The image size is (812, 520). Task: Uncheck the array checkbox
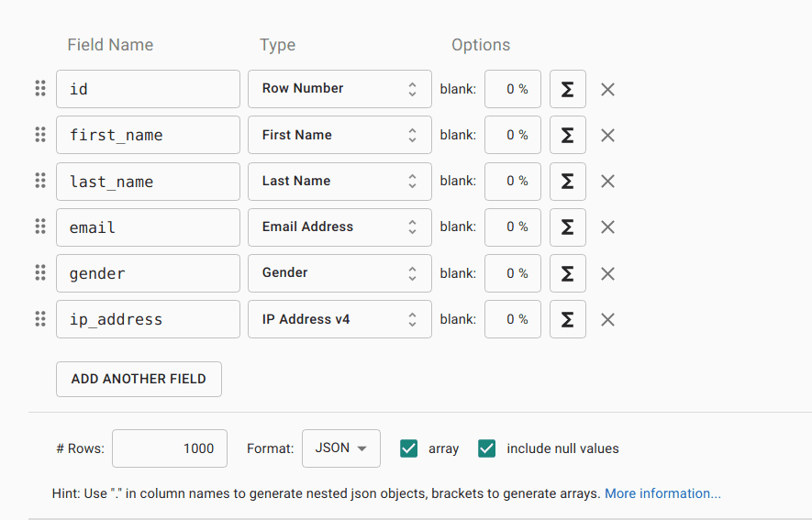pyautogui.click(x=409, y=448)
